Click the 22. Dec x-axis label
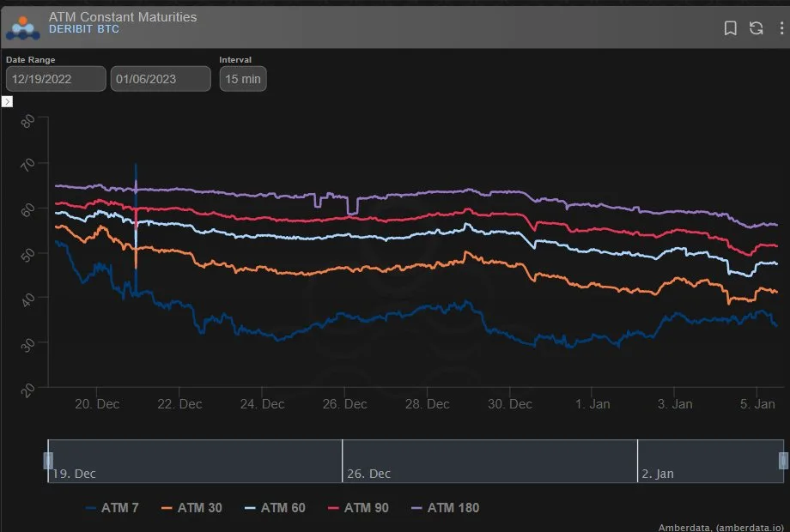This screenshot has width=790, height=532. pos(179,403)
